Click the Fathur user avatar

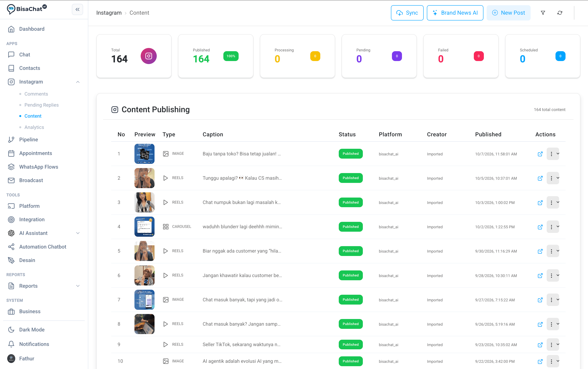tap(11, 359)
